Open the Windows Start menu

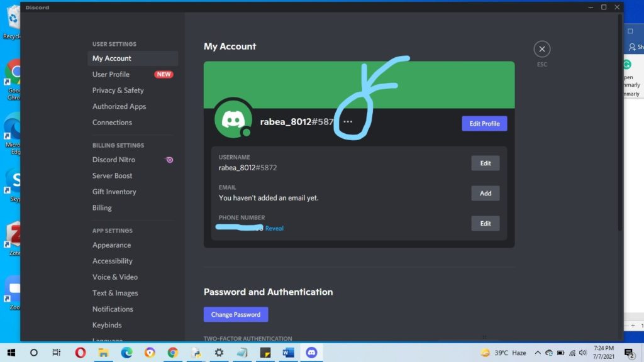click(11, 353)
